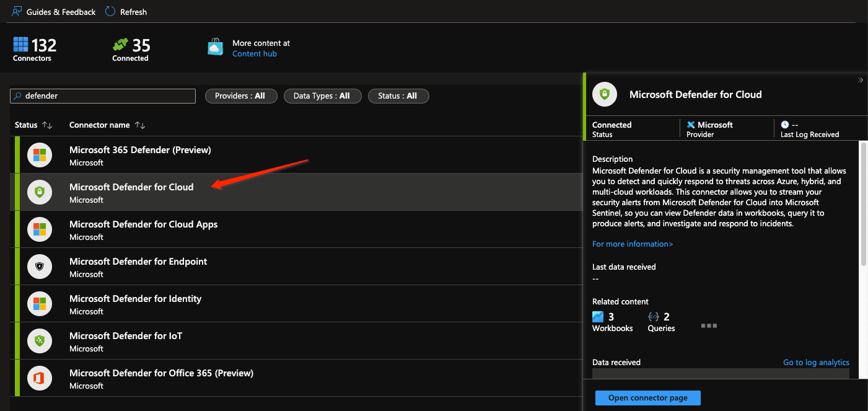868x411 pixels.
Task: Click the search field containing defender
Action: click(x=103, y=96)
